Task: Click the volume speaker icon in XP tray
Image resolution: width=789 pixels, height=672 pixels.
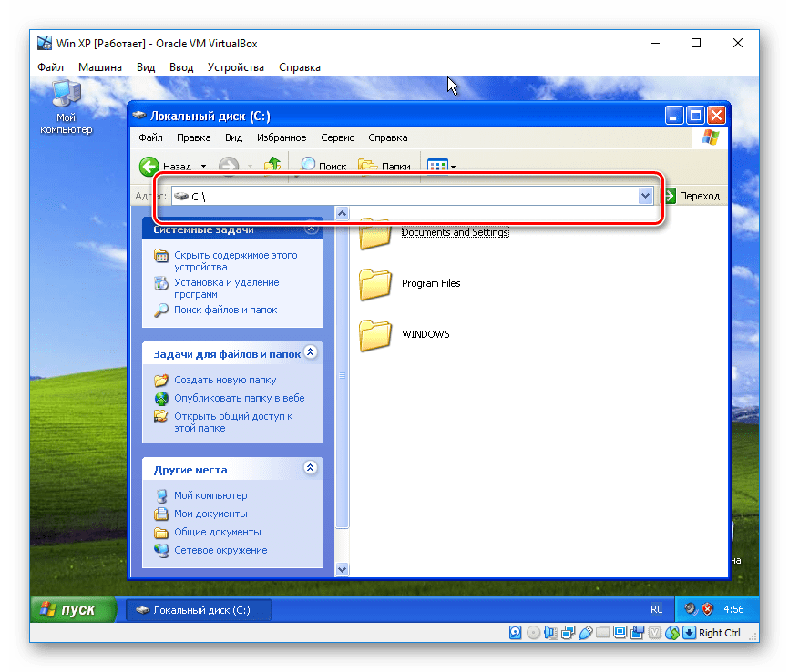Action: point(691,609)
